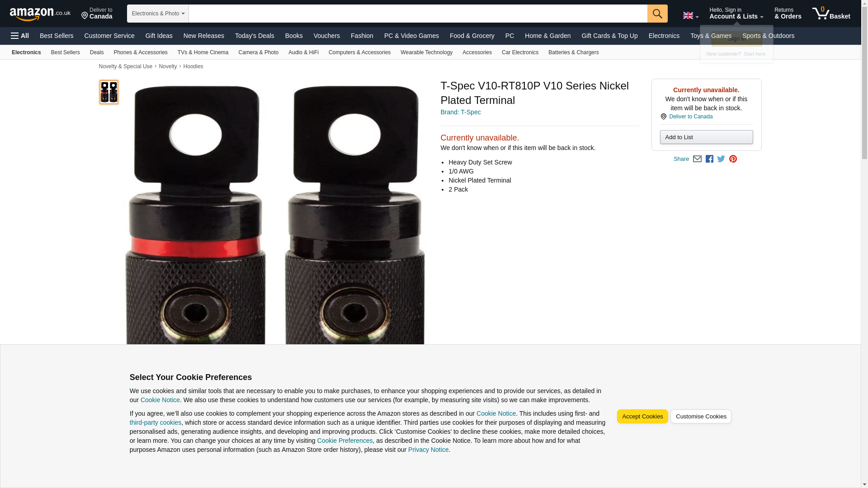The height and width of the screenshot is (488, 868).
Task: Open the All hamburger menu
Action: (x=20, y=36)
